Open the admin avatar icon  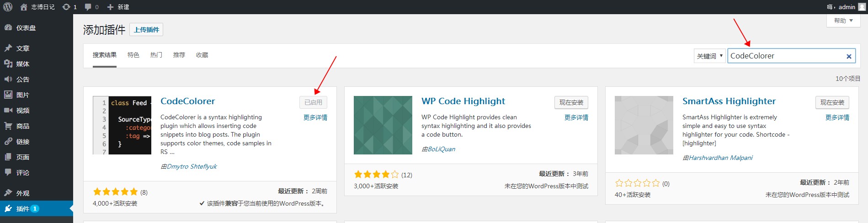coord(862,7)
